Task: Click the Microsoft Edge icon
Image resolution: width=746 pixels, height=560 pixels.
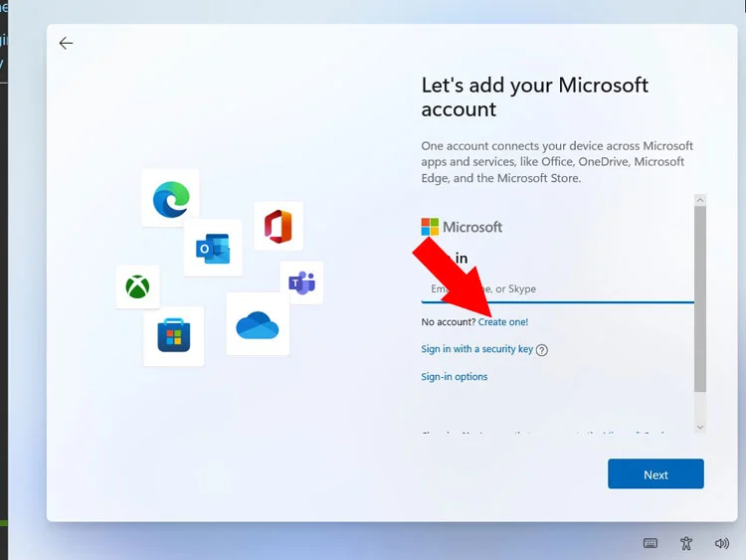Action: pyautogui.click(x=170, y=198)
